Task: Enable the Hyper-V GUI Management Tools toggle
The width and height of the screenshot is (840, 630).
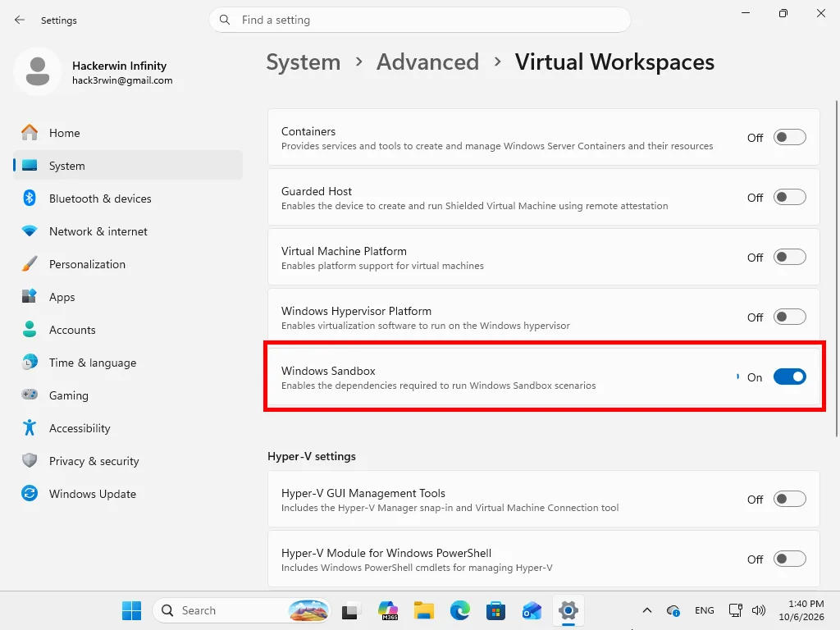Action: click(x=790, y=500)
